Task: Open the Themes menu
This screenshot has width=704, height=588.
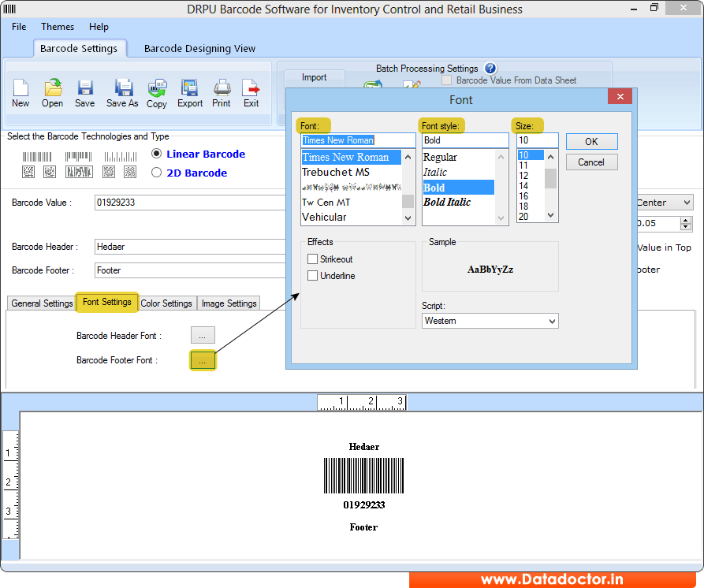Action: 57,27
